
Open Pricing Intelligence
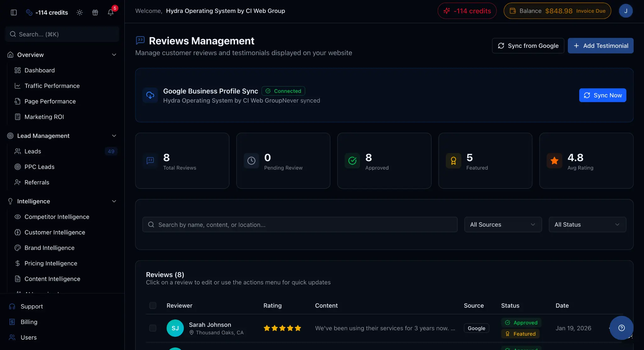point(46,263)
